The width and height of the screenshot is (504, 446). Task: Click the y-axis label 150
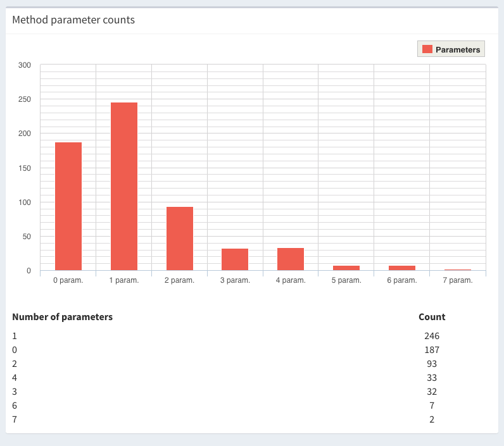[25, 168]
